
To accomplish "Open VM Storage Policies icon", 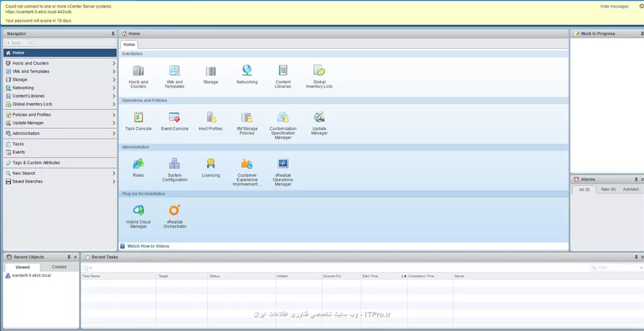I will tap(247, 117).
